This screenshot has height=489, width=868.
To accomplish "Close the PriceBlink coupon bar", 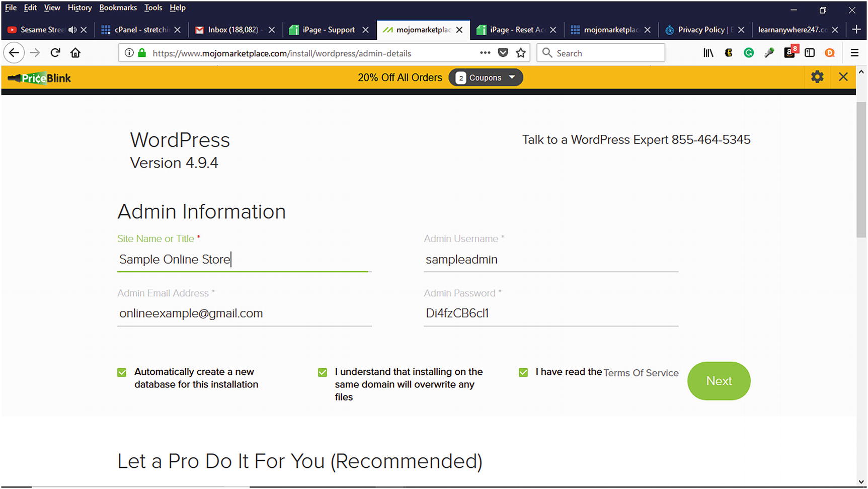I will (843, 77).
